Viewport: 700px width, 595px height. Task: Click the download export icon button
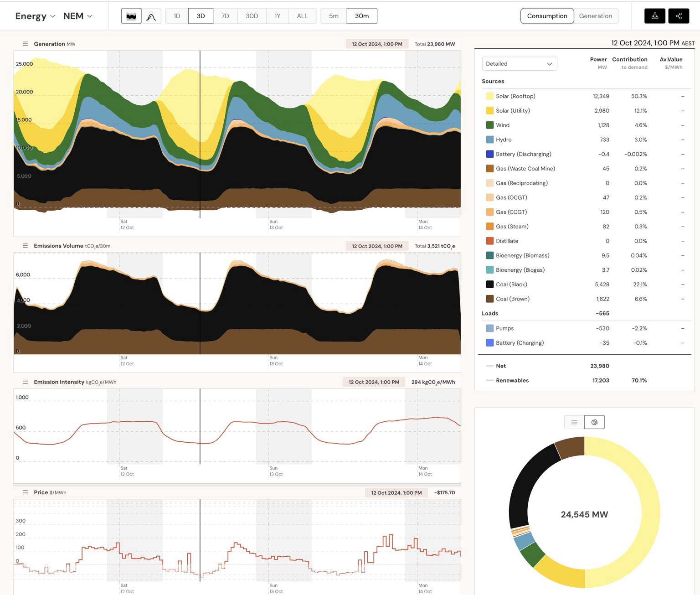tap(655, 16)
